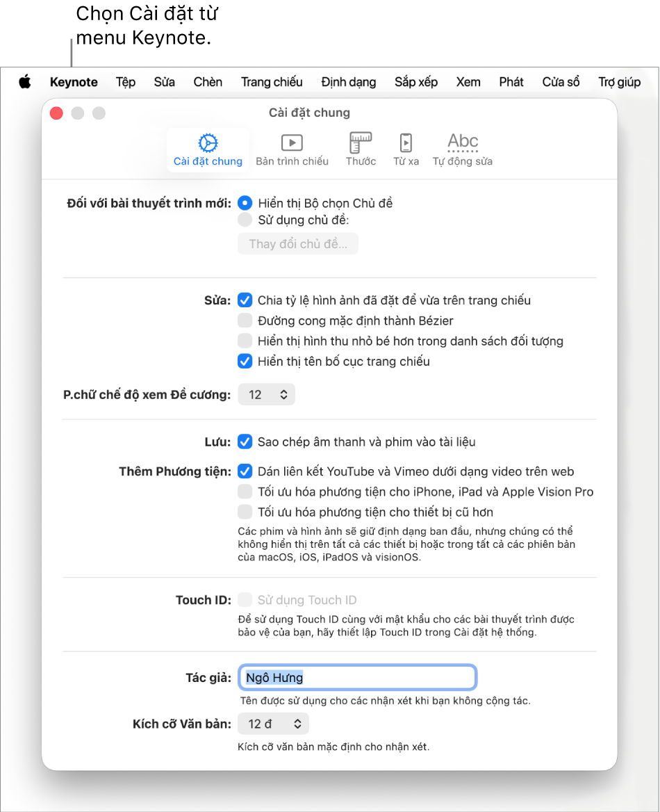Click the Thay đổi chủ đề button

pos(298,244)
